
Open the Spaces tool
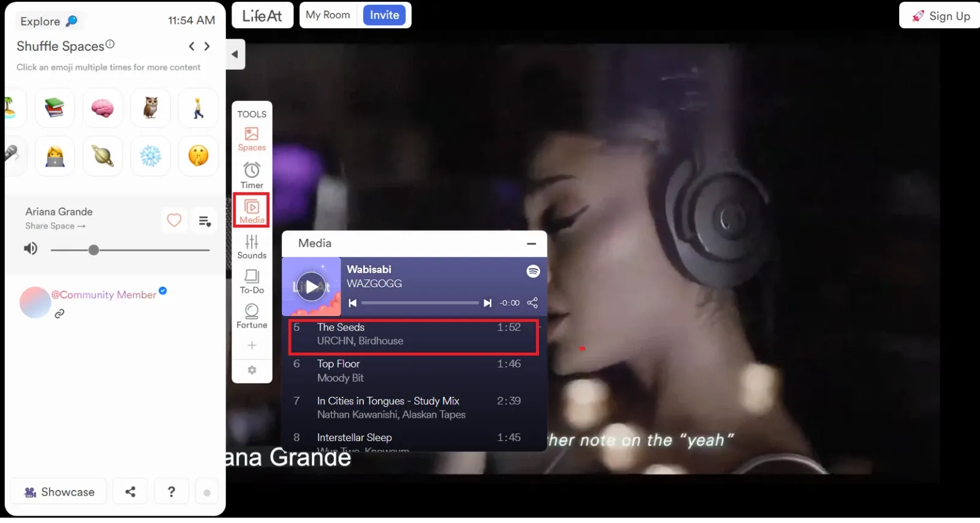252,139
